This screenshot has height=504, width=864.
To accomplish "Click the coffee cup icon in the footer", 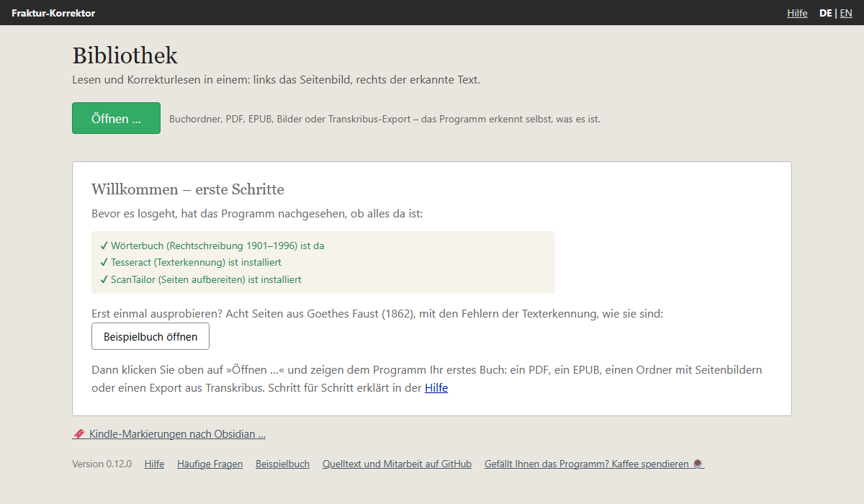I will click(698, 464).
